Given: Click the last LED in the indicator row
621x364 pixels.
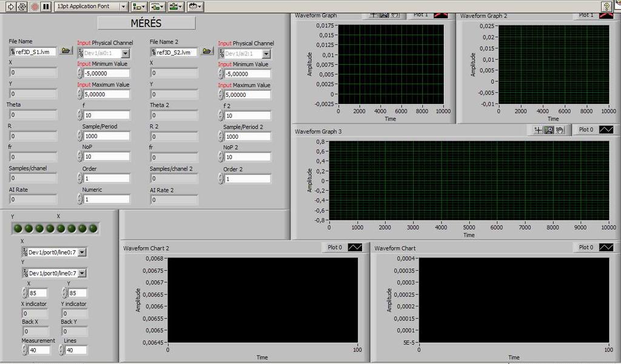Looking at the screenshot, I should click(x=93, y=228).
